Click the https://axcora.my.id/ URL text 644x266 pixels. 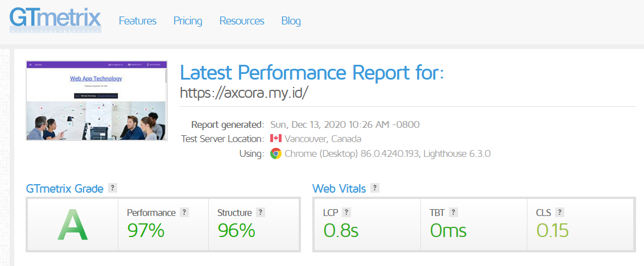[244, 93]
